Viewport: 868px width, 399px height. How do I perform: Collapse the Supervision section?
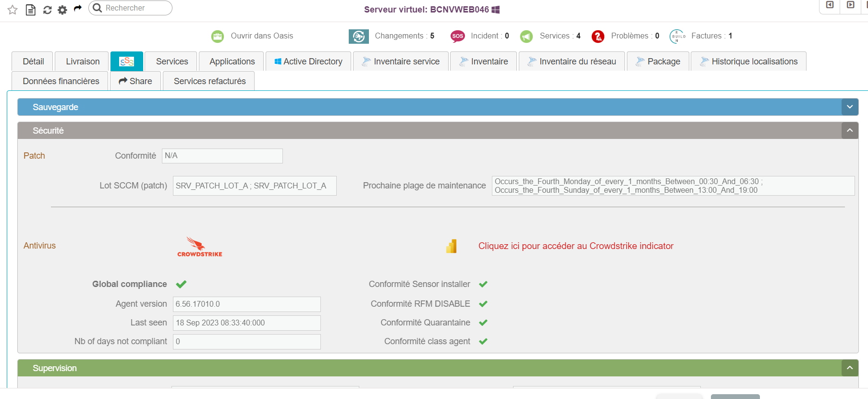tap(849, 368)
